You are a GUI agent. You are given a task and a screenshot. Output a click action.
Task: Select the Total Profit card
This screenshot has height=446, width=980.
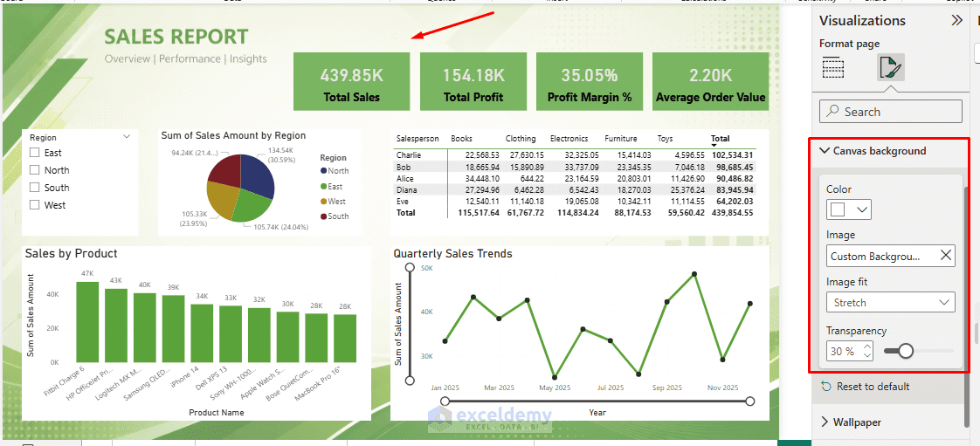click(473, 81)
